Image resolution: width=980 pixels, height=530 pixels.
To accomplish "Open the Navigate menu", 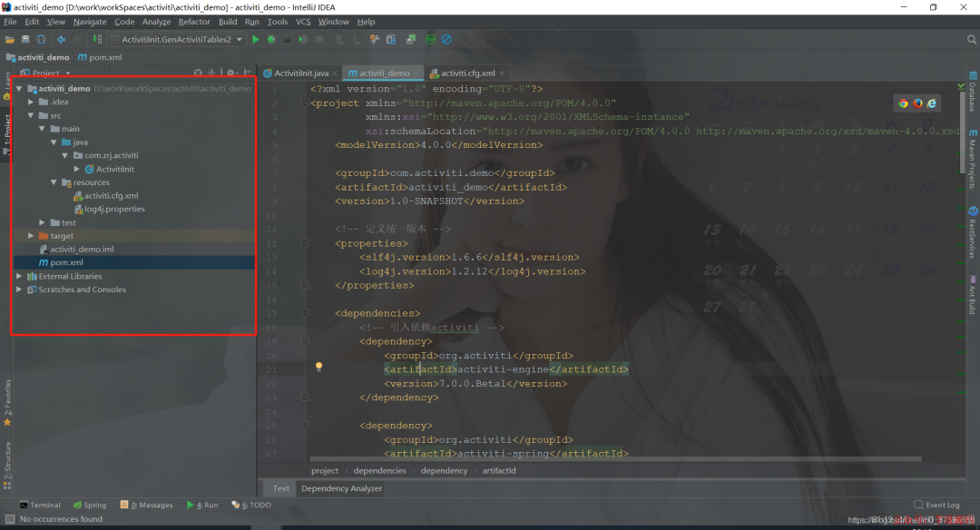I will pos(89,22).
